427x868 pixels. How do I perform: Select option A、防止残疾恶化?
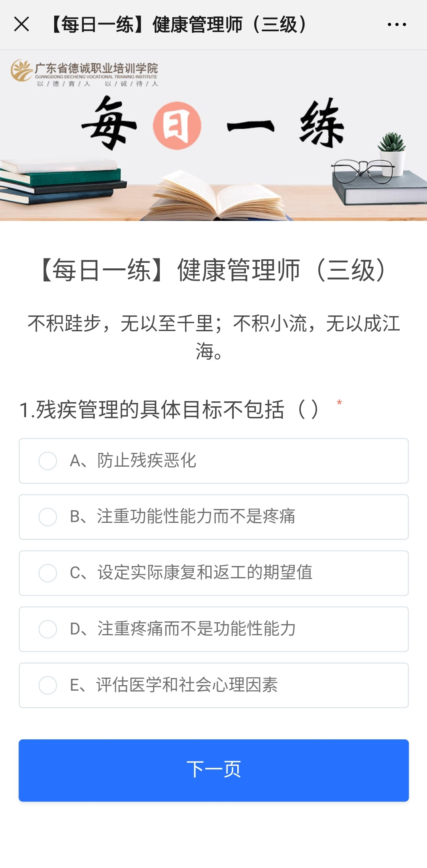click(48, 461)
